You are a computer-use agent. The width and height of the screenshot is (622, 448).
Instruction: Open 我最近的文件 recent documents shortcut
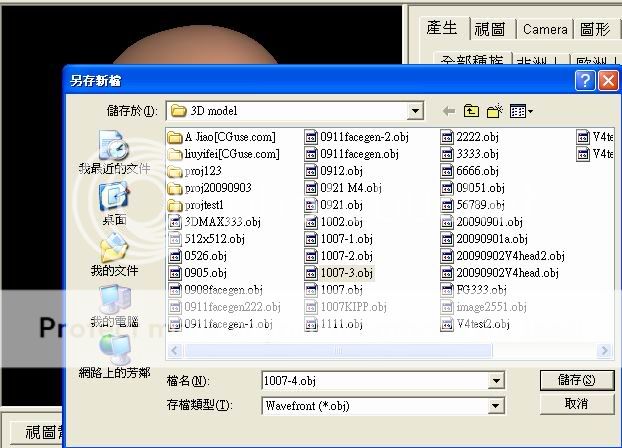[x=114, y=154]
